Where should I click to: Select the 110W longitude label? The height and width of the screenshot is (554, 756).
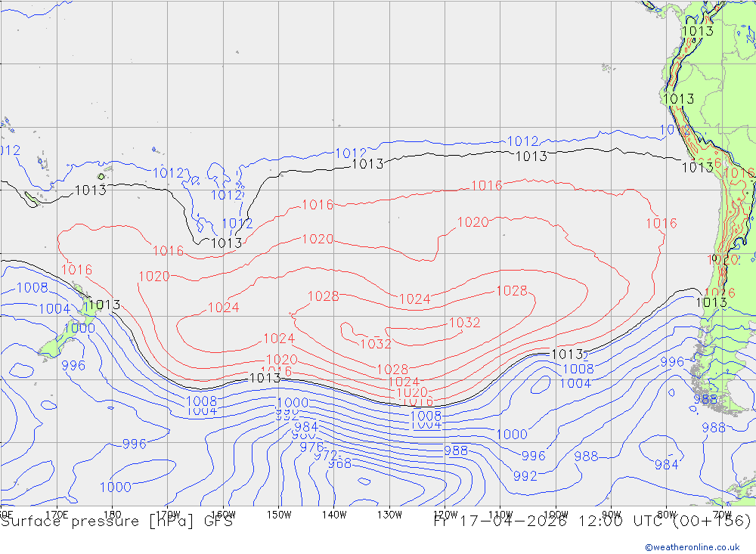point(500,515)
